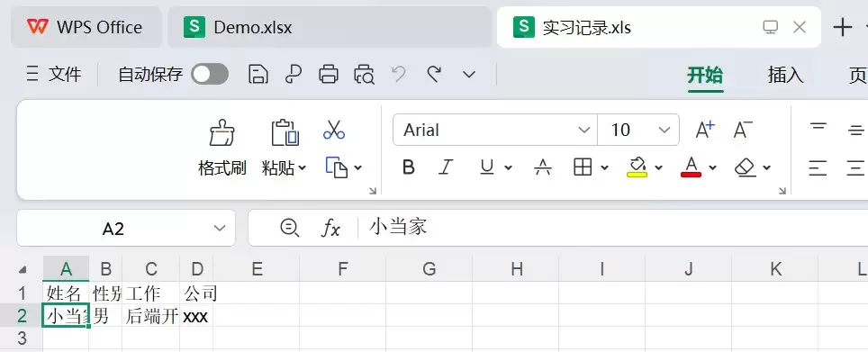Toggle Underline formatting
The width and height of the screenshot is (868, 352).
(x=487, y=167)
